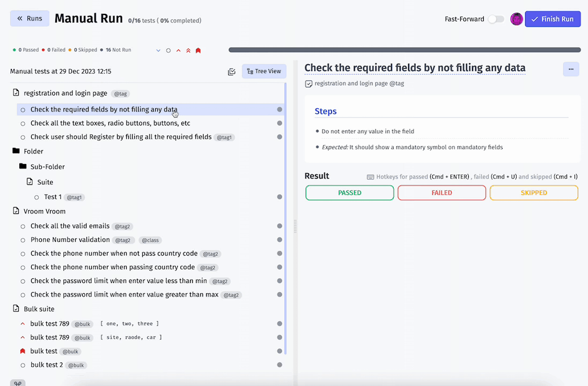
Task: Filter by high priority single-chevron icon
Action: (179, 50)
